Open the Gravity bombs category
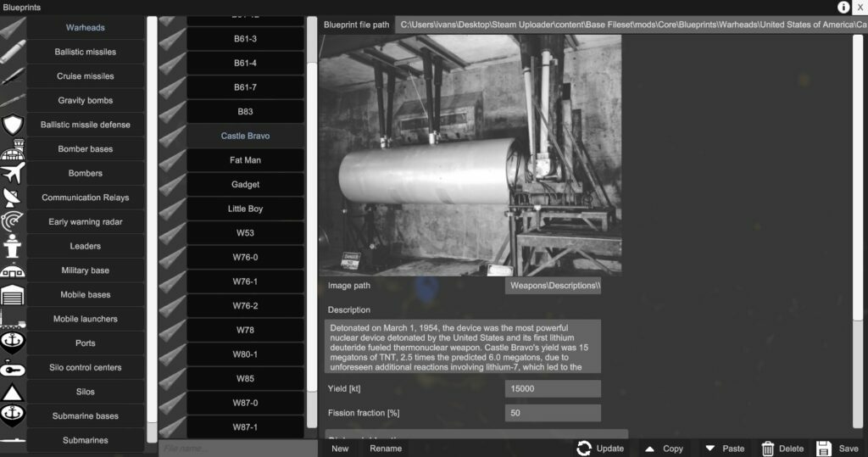The height and width of the screenshot is (457, 868). (x=86, y=101)
